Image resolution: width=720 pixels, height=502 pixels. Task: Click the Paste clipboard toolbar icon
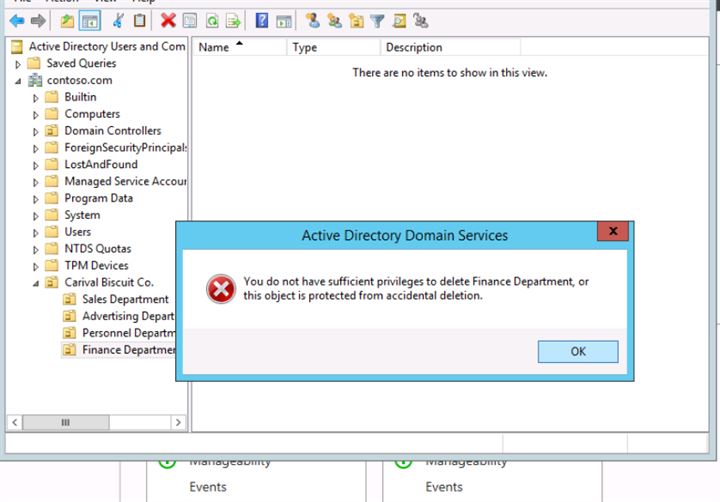point(140,21)
